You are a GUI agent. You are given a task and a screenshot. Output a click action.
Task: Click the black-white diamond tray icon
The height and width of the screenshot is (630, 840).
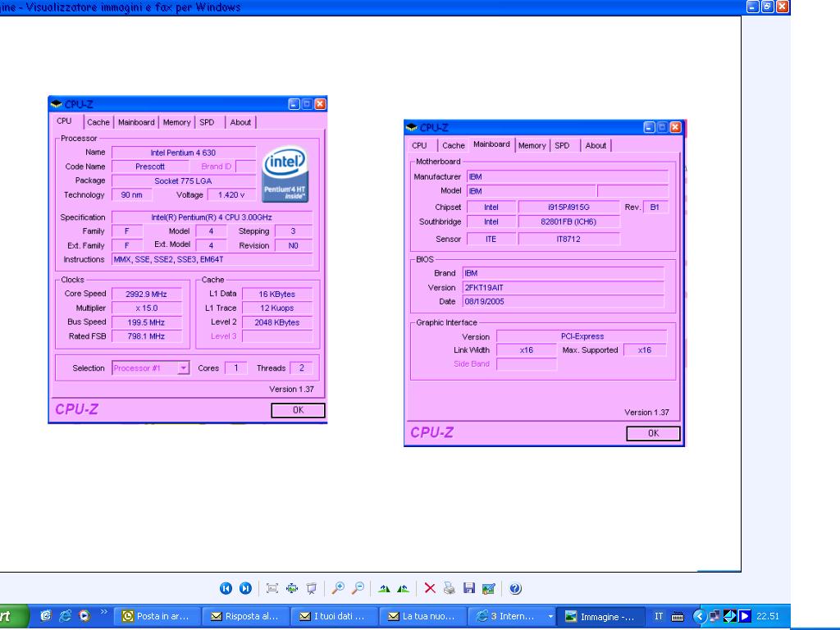pos(729,617)
